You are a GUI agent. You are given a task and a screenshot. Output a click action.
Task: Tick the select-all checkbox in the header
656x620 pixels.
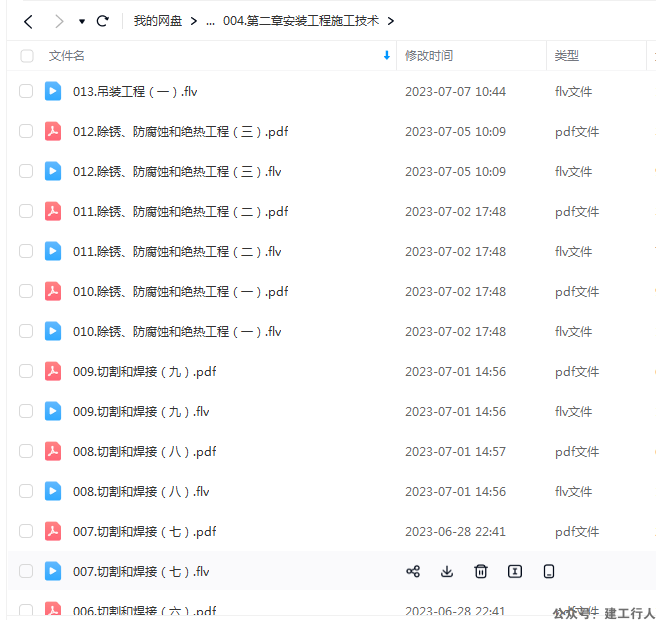(x=27, y=56)
